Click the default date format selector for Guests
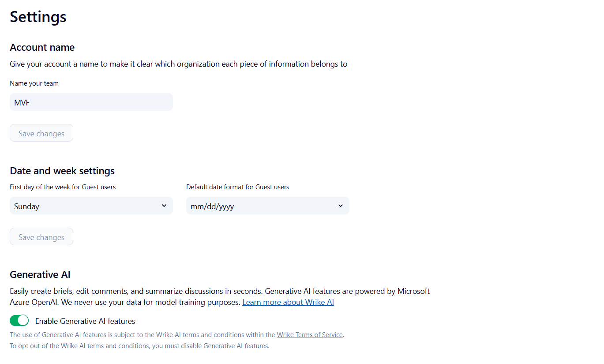This screenshot has height=364, width=604. click(267, 206)
